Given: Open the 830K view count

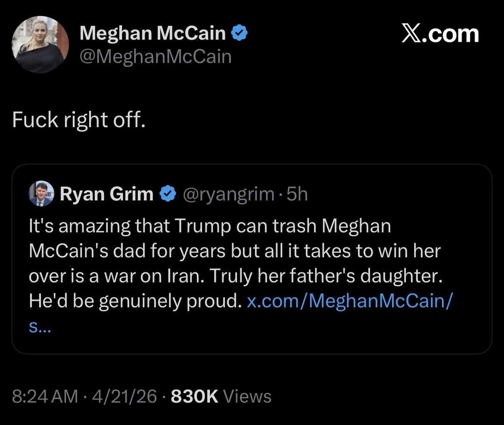Looking at the screenshot, I should (195, 397).
